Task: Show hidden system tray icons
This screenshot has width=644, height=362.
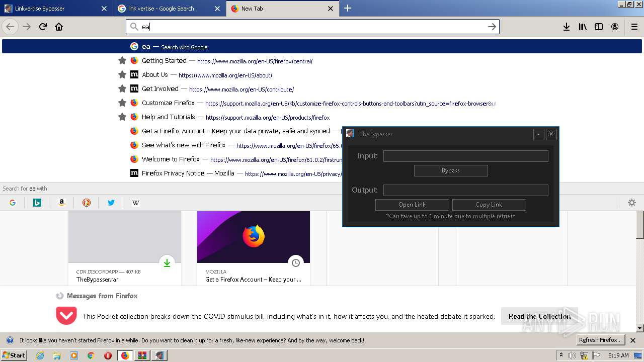Action: click(561, 355)
